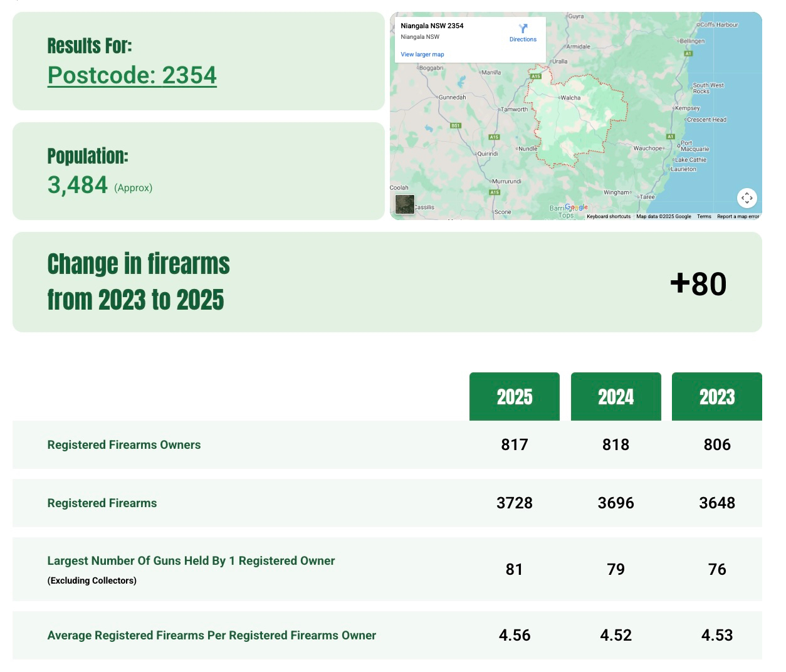Switch to satellite imagery thumbnail
The height and width of the screenshot is (672, 786).
[405, 204]
